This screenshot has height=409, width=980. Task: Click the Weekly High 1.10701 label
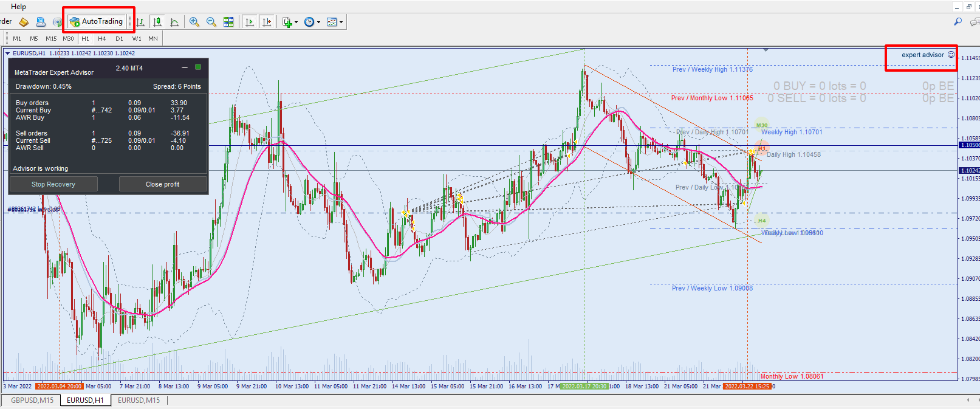[x=792, y=132]
